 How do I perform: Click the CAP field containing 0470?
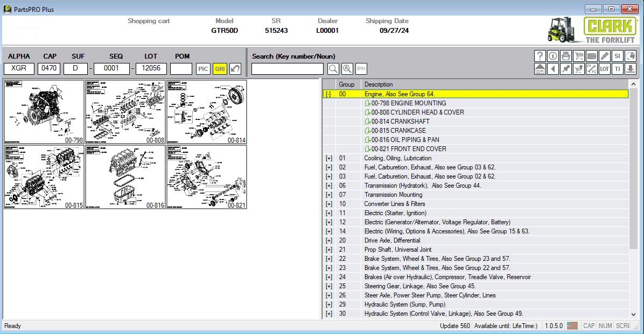[49, 68]
